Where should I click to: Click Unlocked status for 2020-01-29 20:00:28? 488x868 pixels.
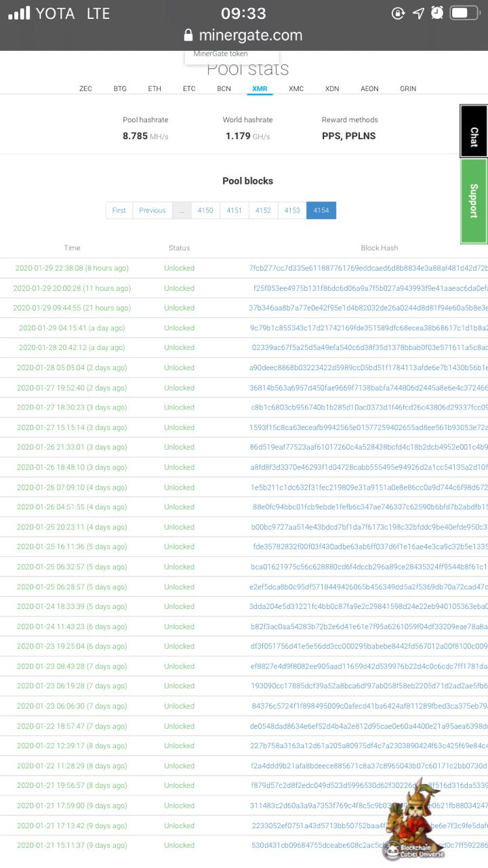[x=179, y=288]
